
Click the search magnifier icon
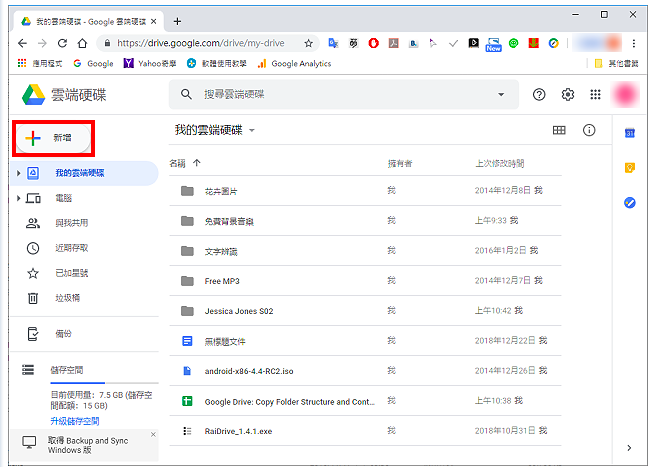(186, 94)
